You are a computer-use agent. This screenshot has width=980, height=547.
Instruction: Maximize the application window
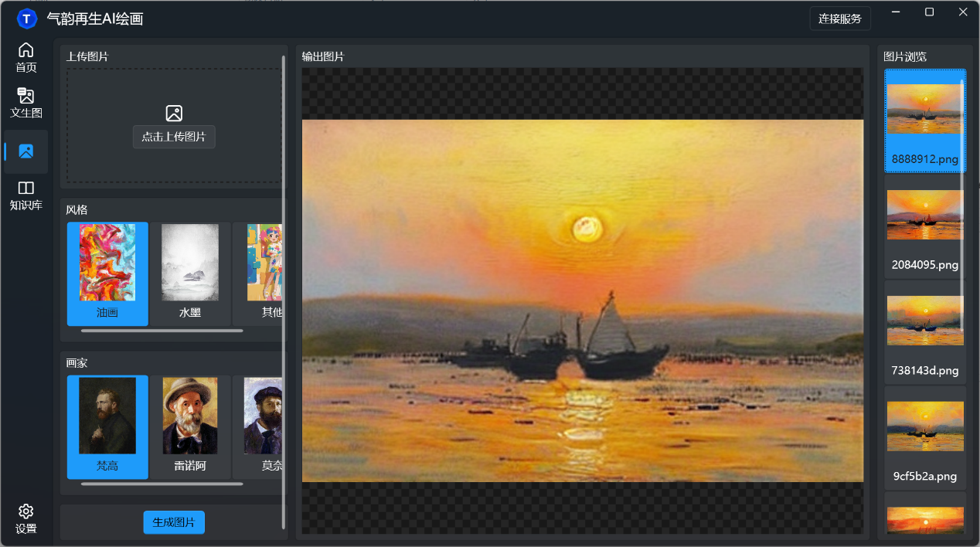point(929,12)
